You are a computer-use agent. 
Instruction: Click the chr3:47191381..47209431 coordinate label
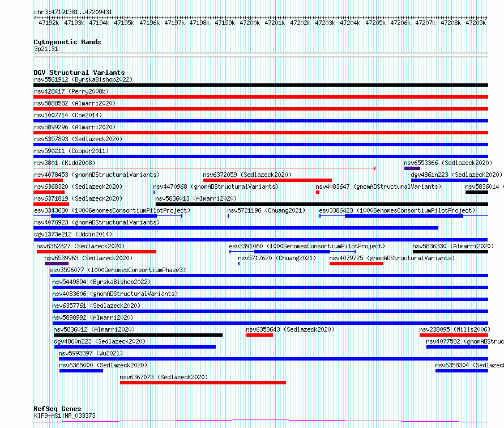(73, 12)
